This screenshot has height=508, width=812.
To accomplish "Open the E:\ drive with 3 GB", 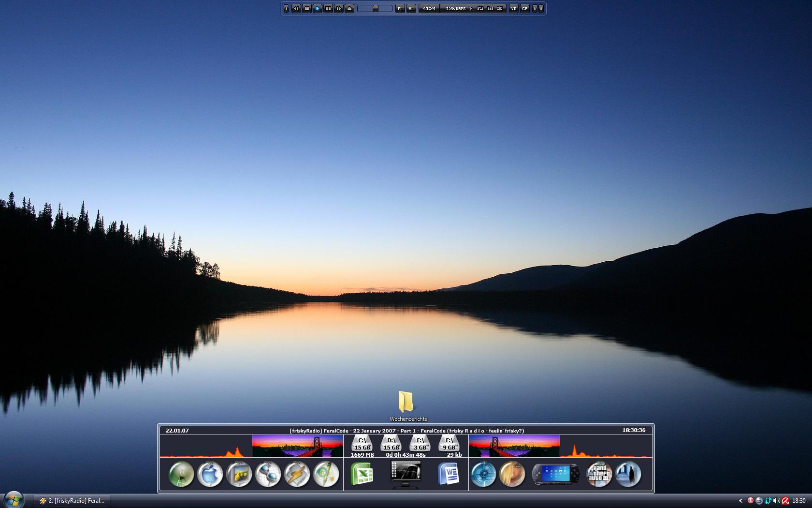I will pos(420,443).
